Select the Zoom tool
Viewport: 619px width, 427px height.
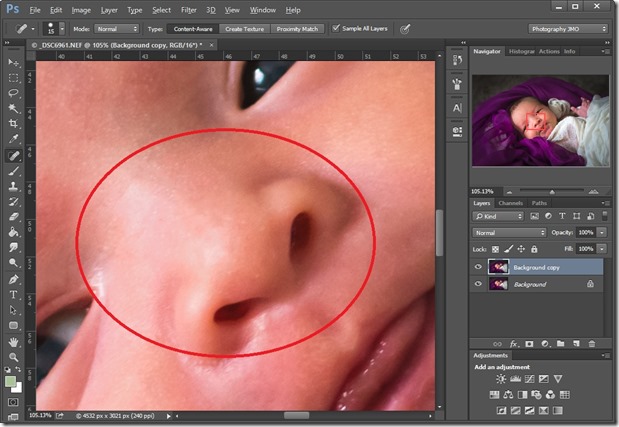(13, 357)
